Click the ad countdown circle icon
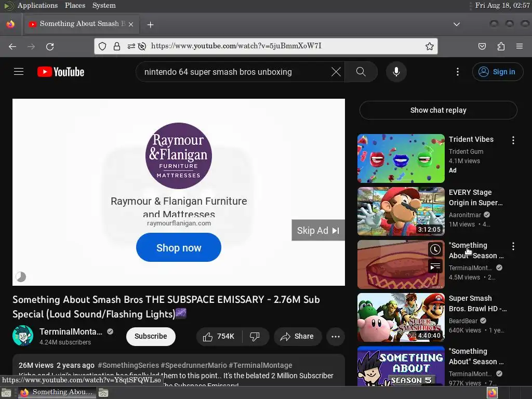This screenshot has width=532, height=399. tap(21, 277)
